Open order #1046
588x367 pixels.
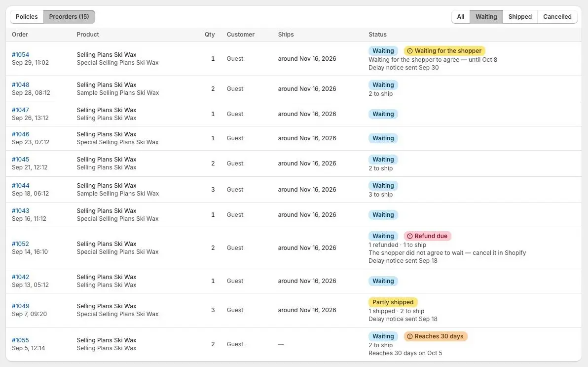coord(20,134)
